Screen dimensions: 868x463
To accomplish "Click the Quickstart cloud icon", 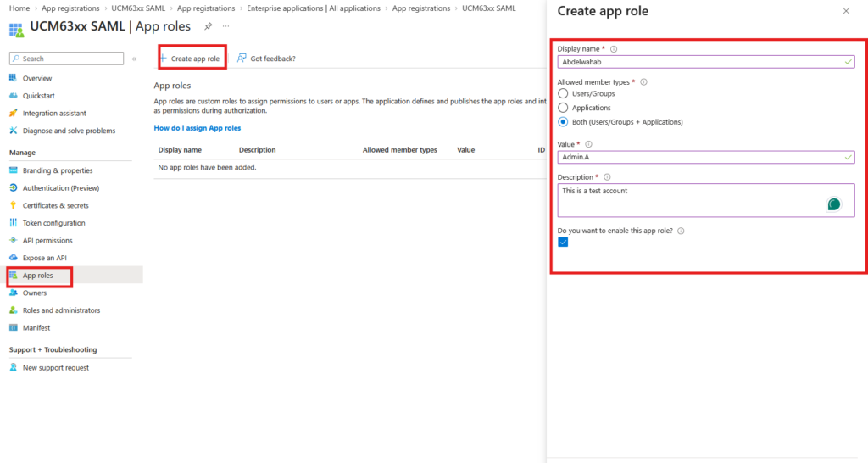I will [x=13, y=96].
